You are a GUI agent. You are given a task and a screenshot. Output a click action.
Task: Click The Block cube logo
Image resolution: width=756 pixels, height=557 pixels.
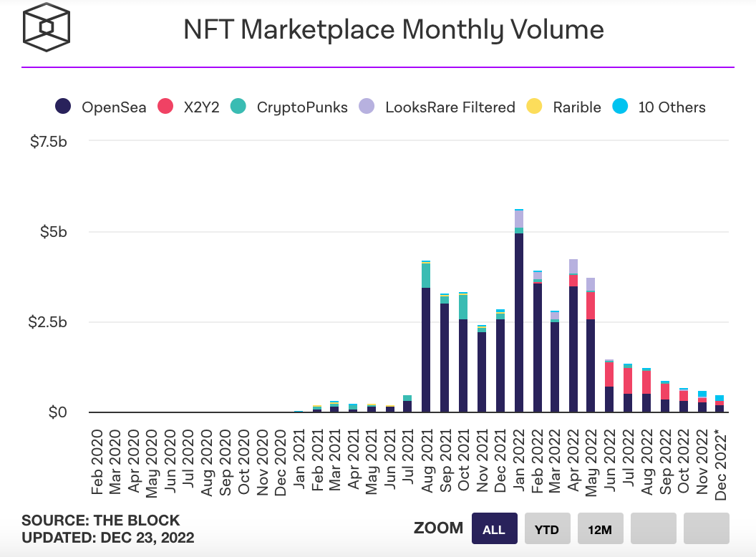[47, 27]
